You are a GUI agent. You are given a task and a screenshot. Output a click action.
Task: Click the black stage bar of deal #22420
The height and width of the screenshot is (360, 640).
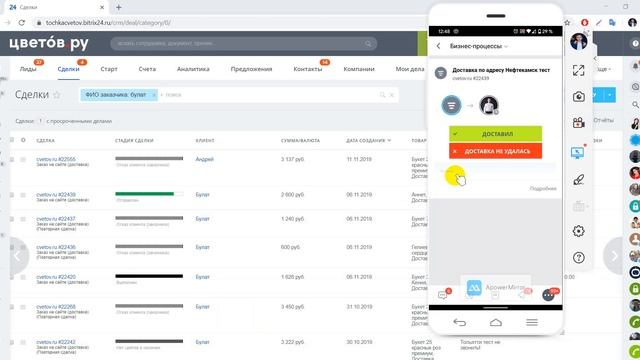pos(149,276)
